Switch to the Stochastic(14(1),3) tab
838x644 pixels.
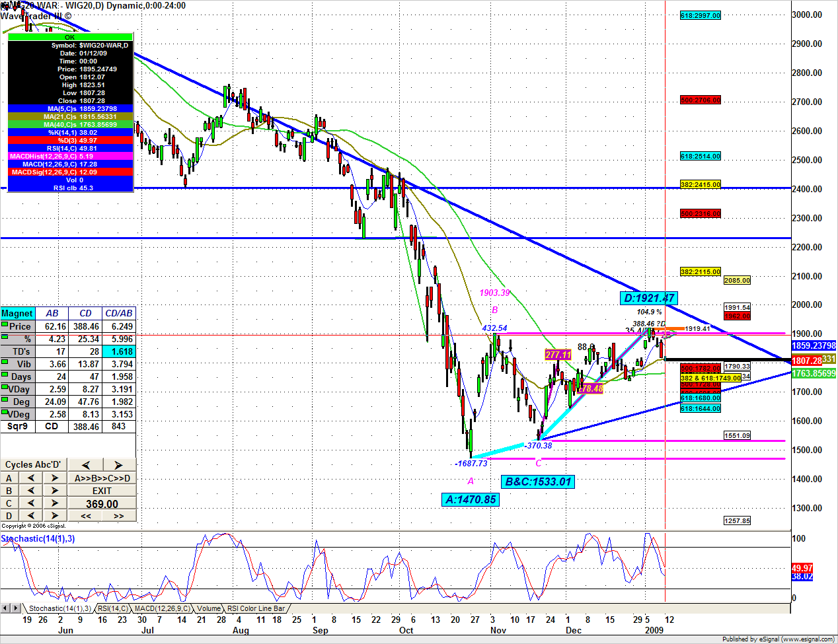tap(59, 608)
